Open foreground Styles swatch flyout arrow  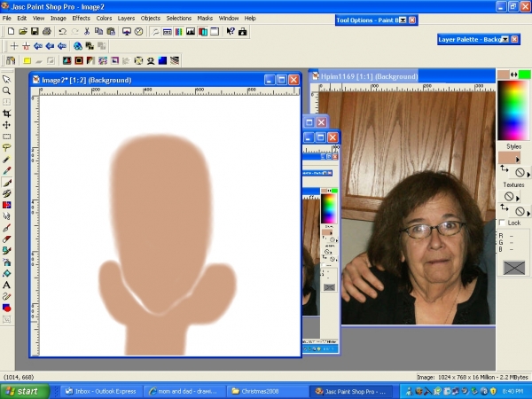[x=518, y=159]
